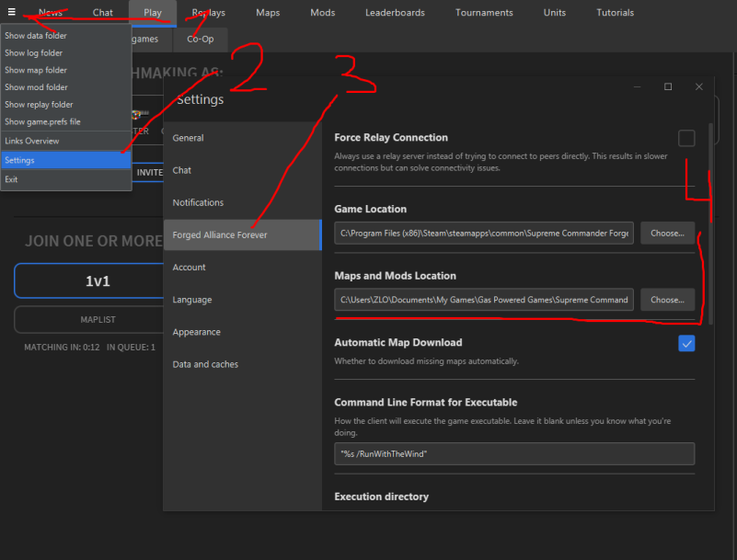This screenshot has width=737, height=560.
Task: Click the Game Location path field
Action: pyautogui.click(x=484, y=234)
